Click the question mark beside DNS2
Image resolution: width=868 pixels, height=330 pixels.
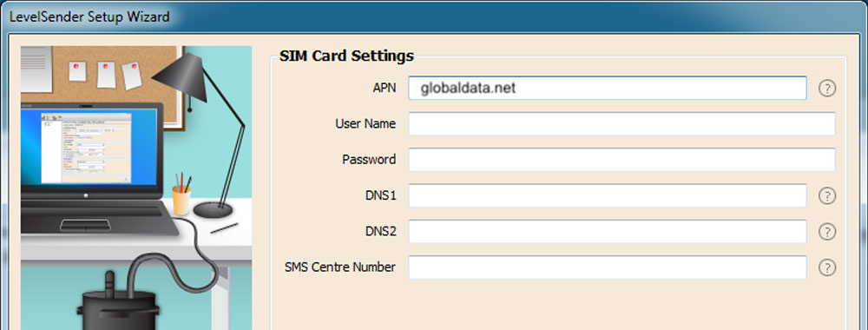(826, 232)
